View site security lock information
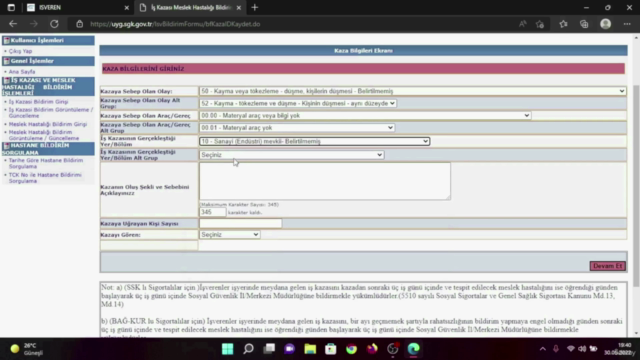Viewport: 640px width, 360px height. click(x=80, y=24)
